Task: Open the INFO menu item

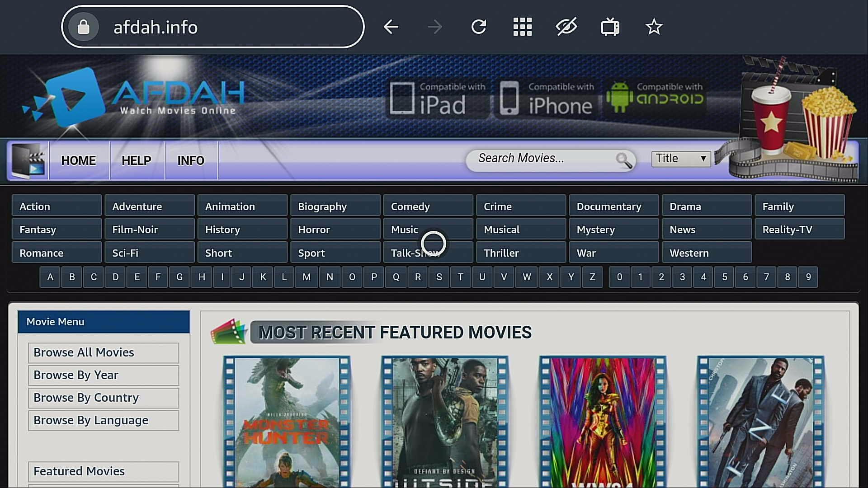Action: (191, 161)
